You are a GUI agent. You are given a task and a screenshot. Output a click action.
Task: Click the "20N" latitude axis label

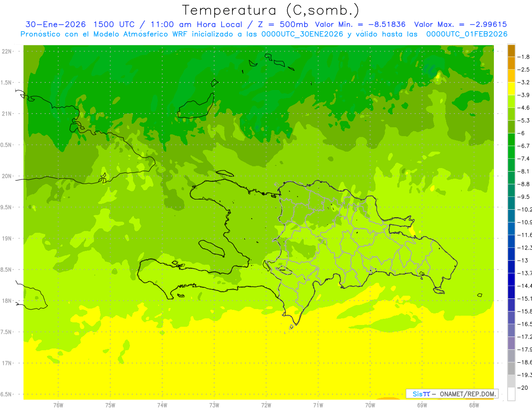pyautogui.click(x=8, y=176)
